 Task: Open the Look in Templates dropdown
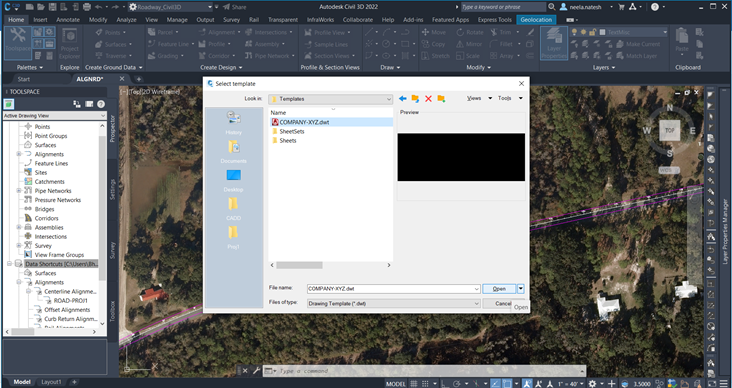[x=330, y=99]
